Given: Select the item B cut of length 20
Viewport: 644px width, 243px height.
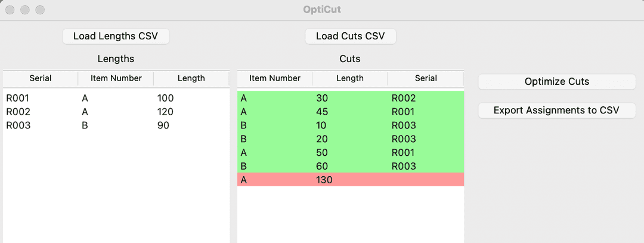Looking at the screenshot, I should pos(350,139).
